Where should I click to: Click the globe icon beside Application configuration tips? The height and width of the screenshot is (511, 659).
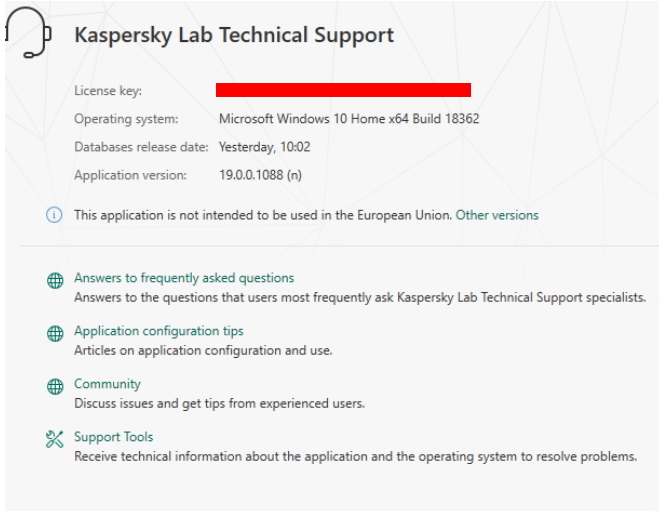click(x=55, y=334)
